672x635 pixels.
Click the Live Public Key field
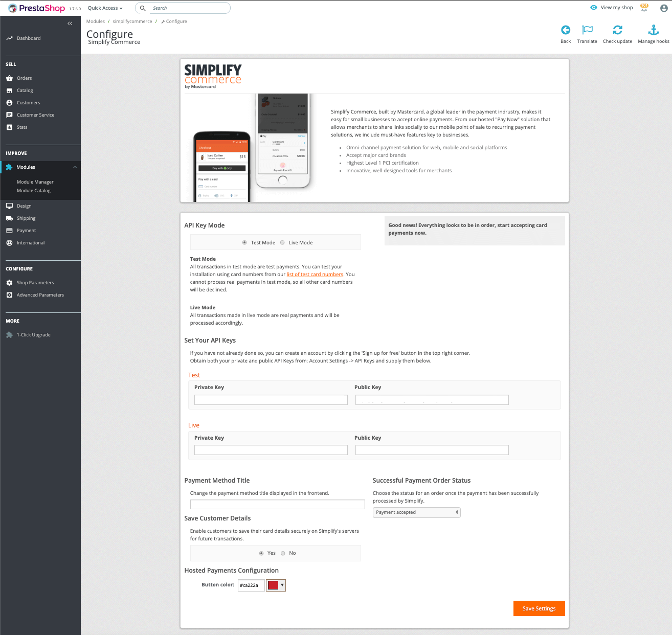432,450
